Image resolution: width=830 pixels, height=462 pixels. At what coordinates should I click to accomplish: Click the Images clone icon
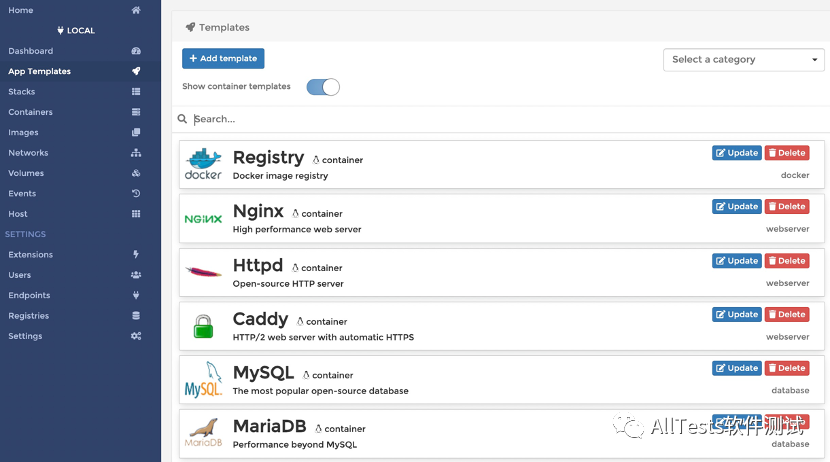click(x=136, y=132)
